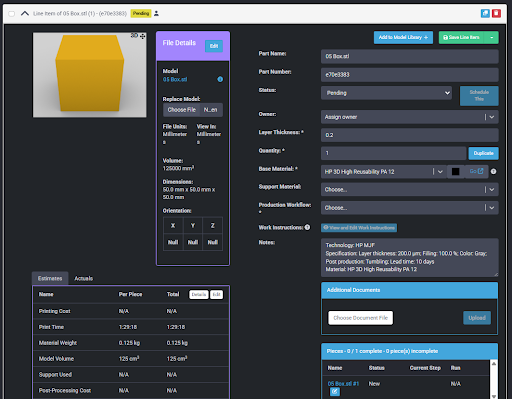Open the Production Workflow dropdown

[x=410, y=208]
